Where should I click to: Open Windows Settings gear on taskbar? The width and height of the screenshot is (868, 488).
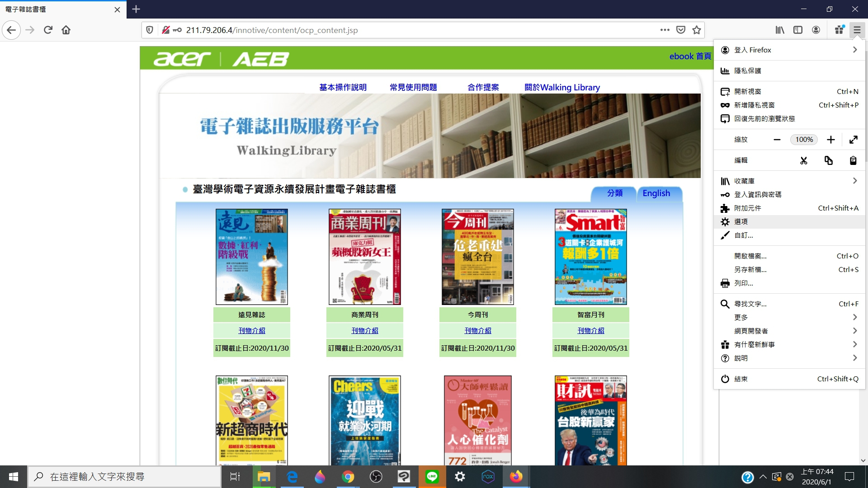coord(460,477)
